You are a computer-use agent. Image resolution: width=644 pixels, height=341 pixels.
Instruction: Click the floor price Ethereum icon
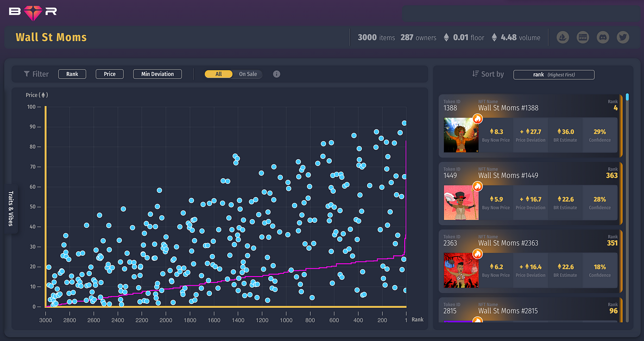(x=446, y=38)
